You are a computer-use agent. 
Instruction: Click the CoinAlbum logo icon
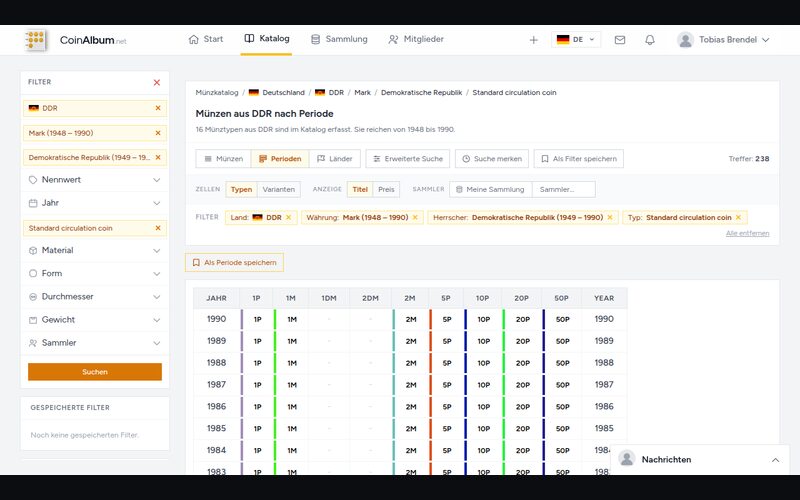[x=36, y=40]
